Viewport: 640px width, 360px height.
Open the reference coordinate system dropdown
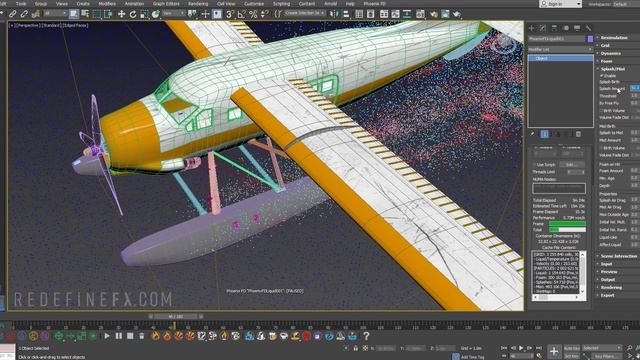point(174,14)
